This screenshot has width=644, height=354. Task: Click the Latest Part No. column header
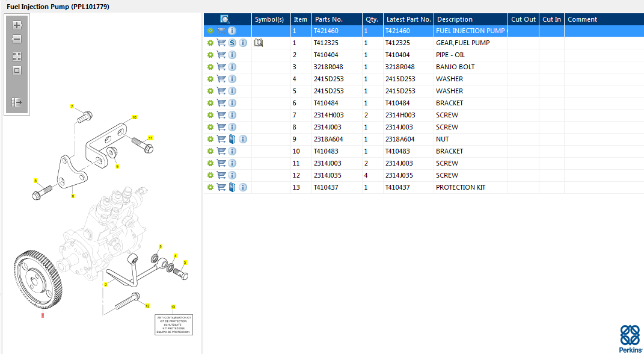click(409, 19)
